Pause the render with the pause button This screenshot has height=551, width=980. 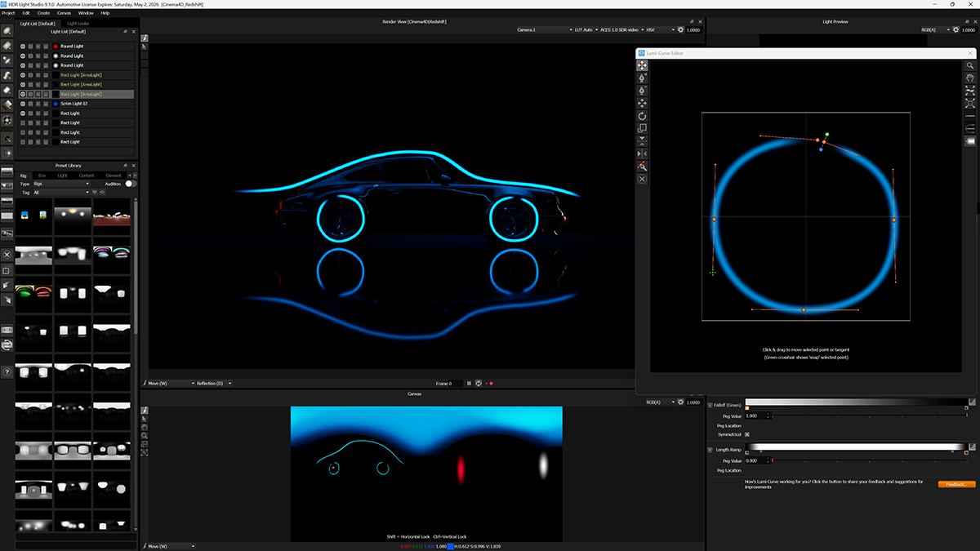point(469,383)
